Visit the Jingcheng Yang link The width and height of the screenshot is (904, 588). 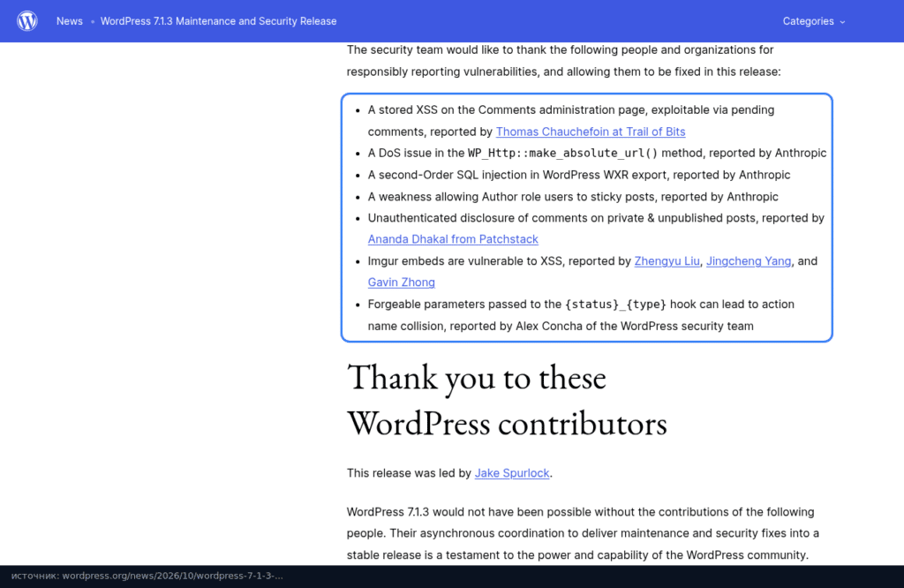[x=749, y=261]
